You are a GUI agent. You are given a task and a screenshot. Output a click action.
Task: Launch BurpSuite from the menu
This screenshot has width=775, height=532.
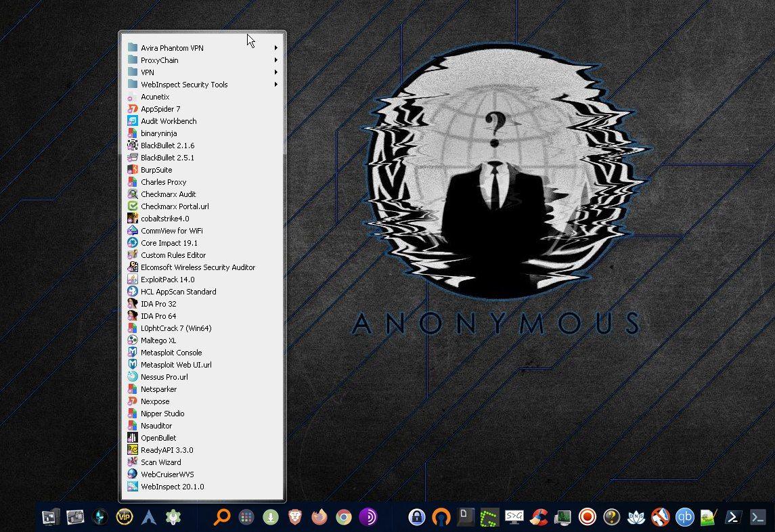(202, 170)
